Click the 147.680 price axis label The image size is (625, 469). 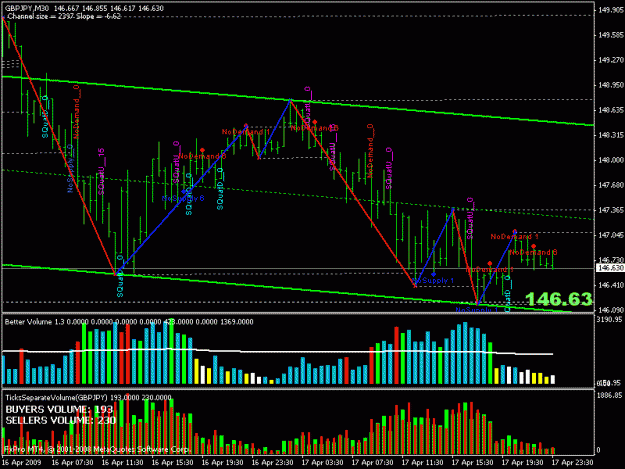[x=610, y=185]
